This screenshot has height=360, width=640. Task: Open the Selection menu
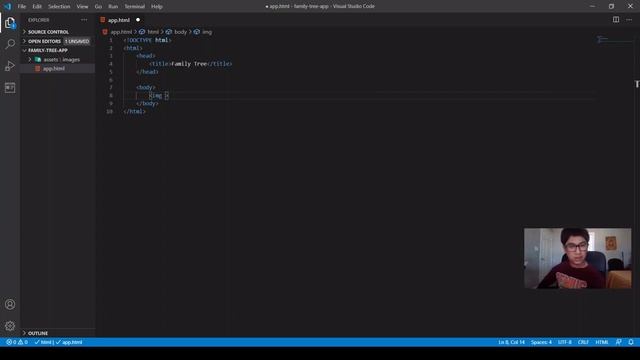point(59,7)
